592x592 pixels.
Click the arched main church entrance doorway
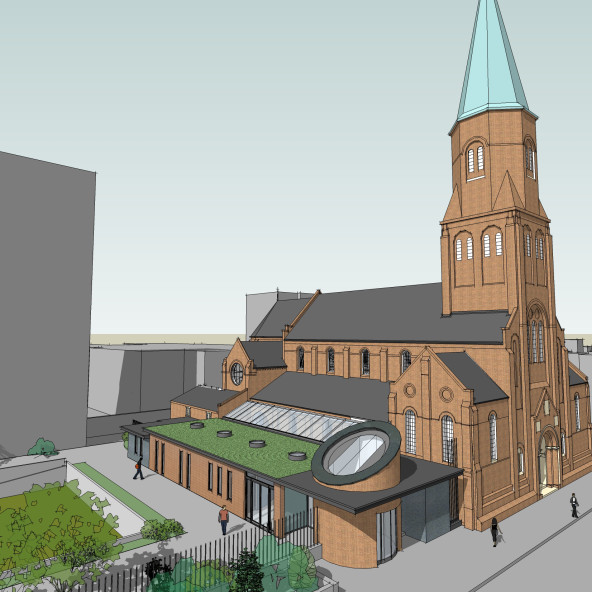(550, 461)
